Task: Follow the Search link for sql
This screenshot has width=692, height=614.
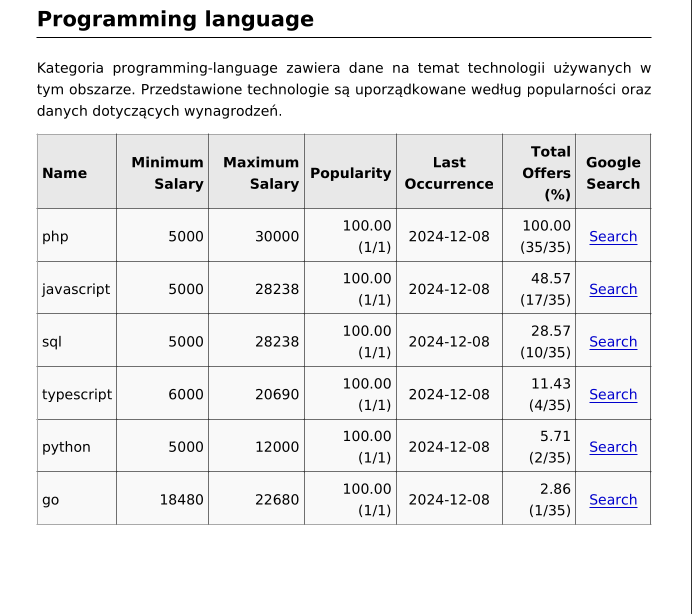Action: point(612,341)
